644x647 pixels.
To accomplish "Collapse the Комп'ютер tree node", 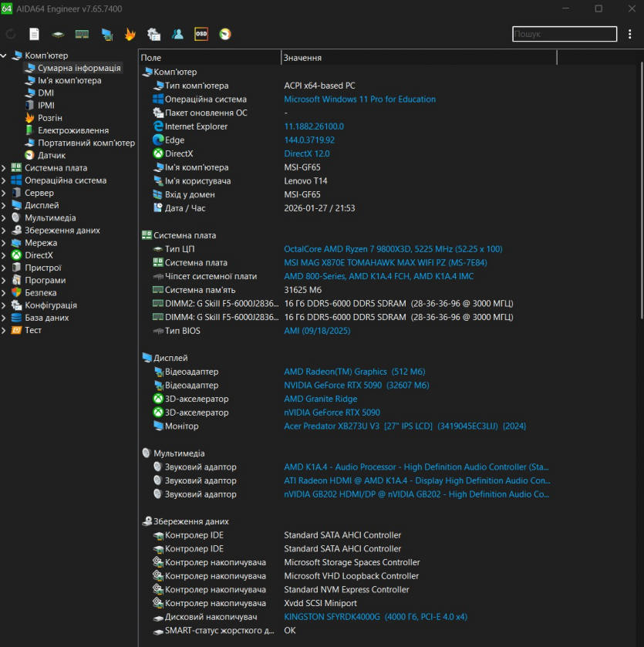I will click(x=5, y=56).
